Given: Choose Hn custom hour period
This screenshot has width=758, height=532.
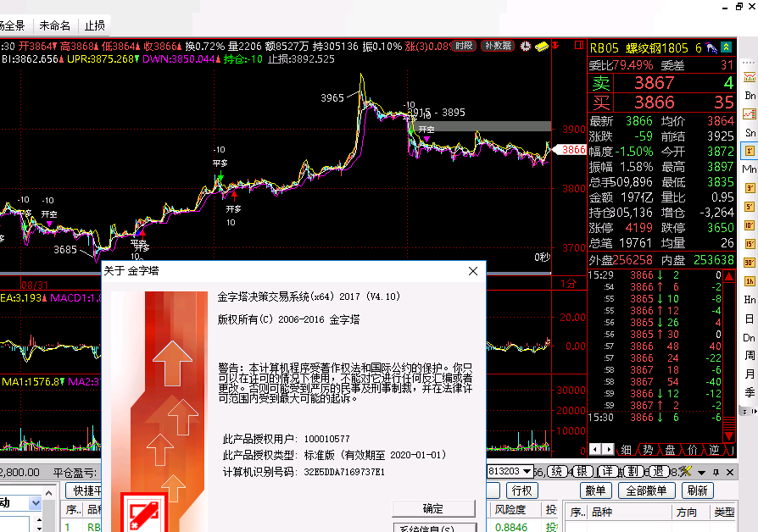Looking at the screenshot, I should (x=750, y=300).
